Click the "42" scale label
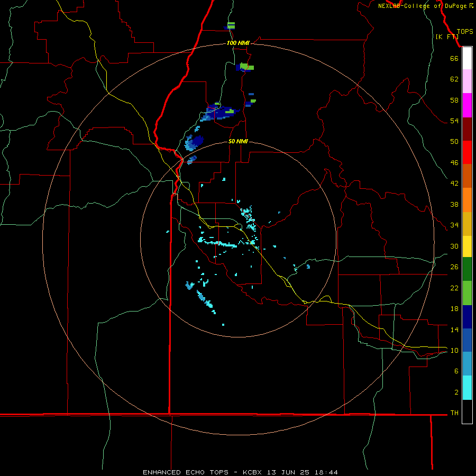Image resolution: width=476 pixels, height=476 pixels. click(454, 184)
